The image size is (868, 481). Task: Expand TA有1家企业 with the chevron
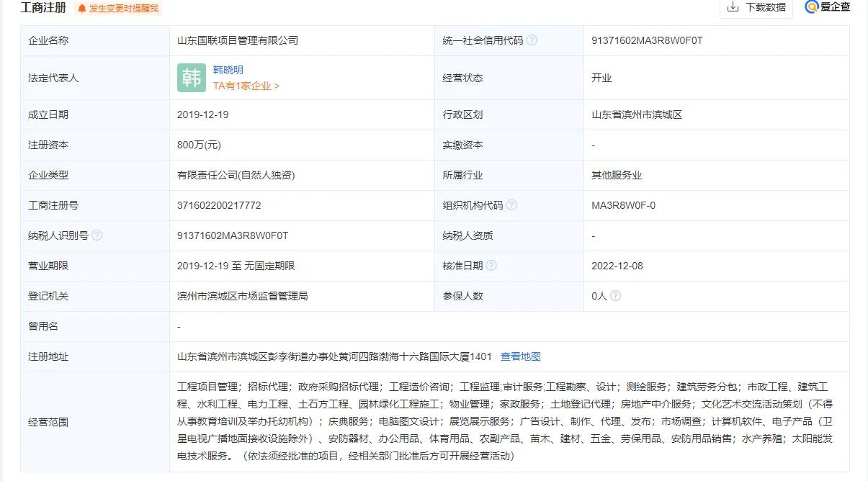tap(245, 86)
